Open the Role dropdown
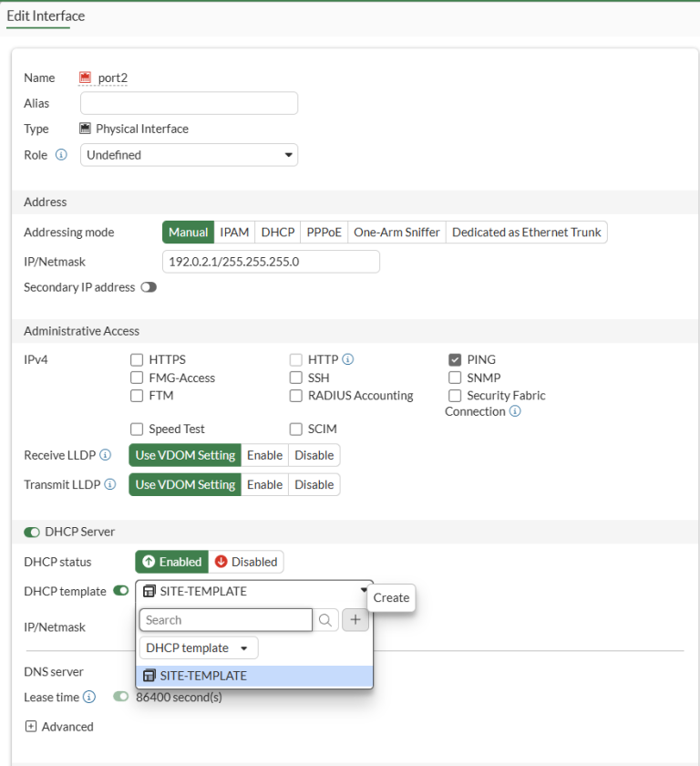 (x=189, y=155)
